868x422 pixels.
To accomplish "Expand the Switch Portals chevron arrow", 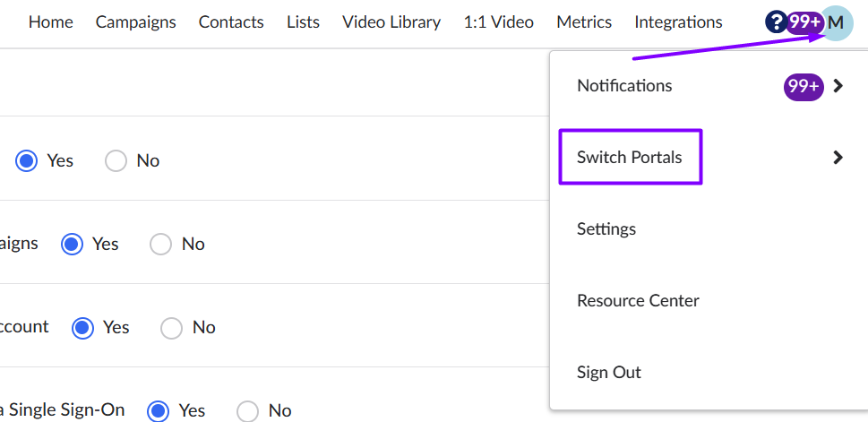I will coord(838,158).
